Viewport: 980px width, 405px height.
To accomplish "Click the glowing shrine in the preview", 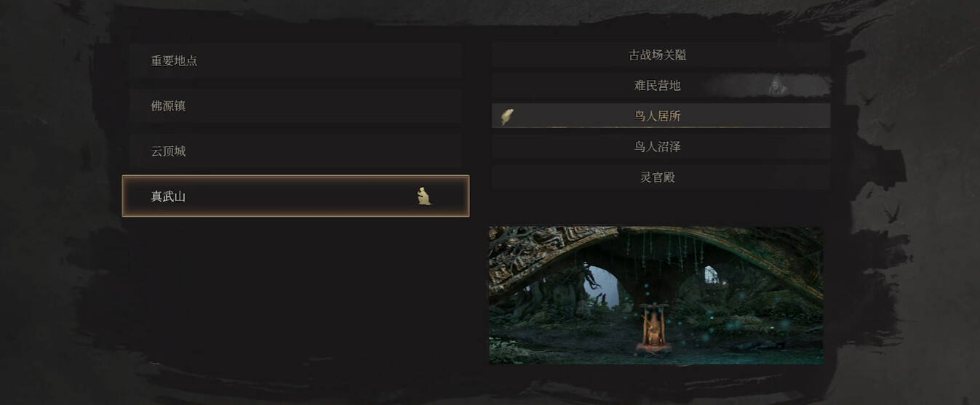I will pos(653,328).
